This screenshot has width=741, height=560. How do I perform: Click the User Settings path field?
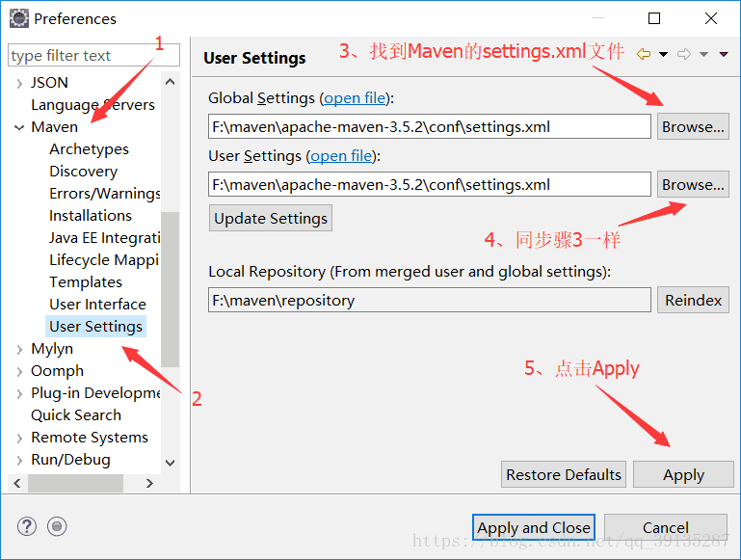(430, 184)
